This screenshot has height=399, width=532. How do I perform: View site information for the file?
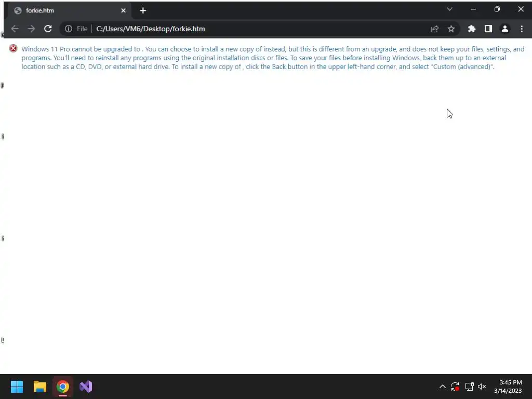(69, 29)
